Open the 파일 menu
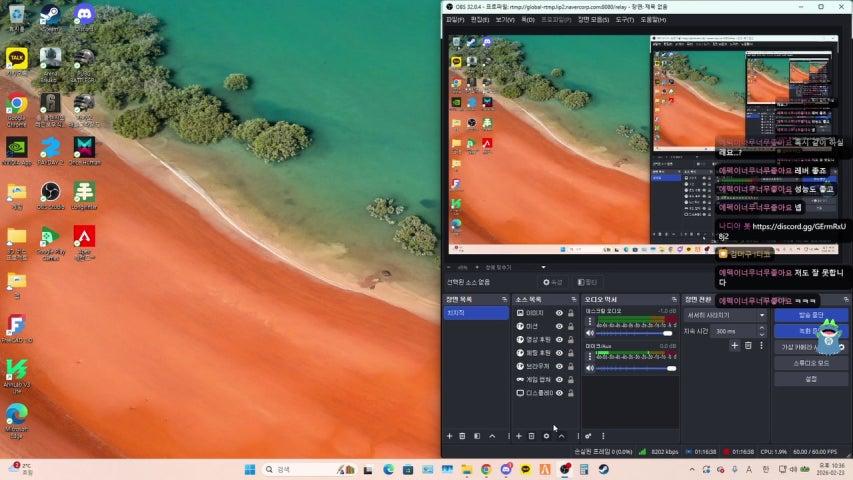Viewport: 853px width, 480px height. 455,19
